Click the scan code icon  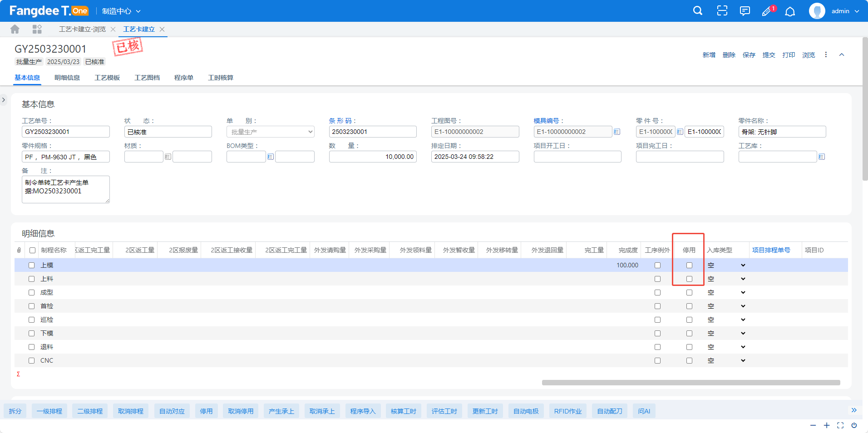(722, 11)
